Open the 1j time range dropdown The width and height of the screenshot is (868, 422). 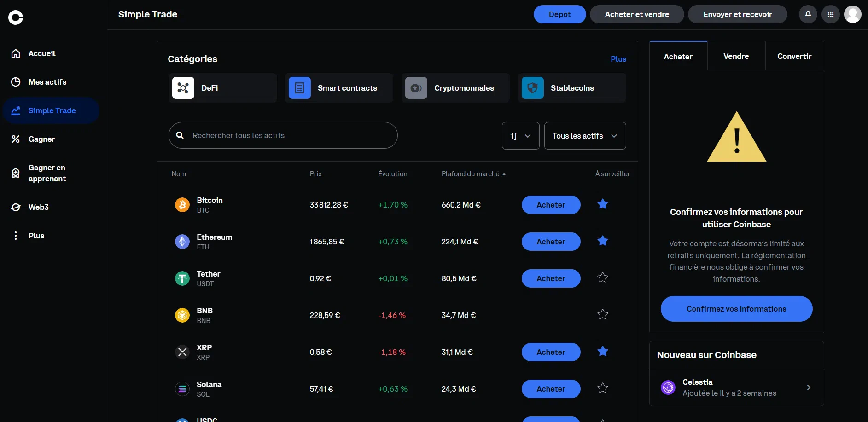521,136
